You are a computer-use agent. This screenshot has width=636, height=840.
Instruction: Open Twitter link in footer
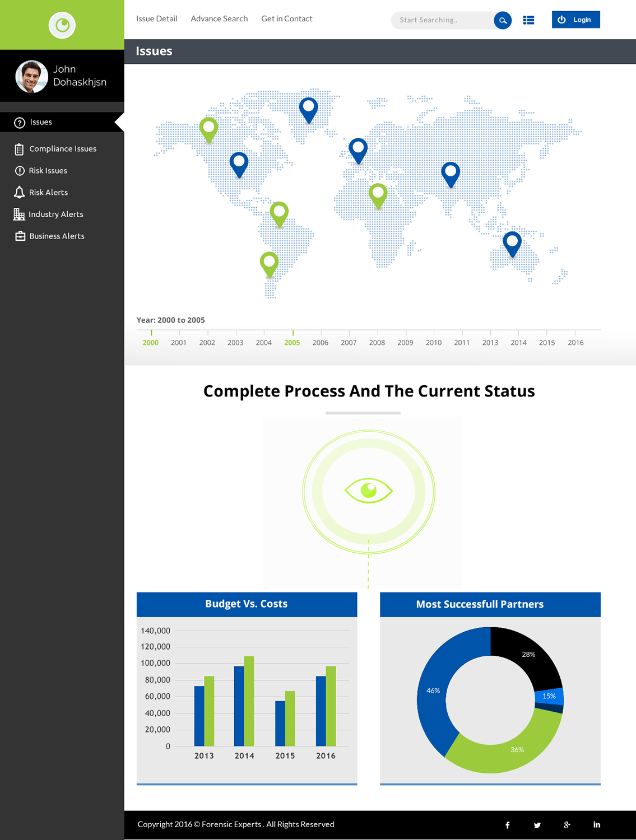click(537, 825)
